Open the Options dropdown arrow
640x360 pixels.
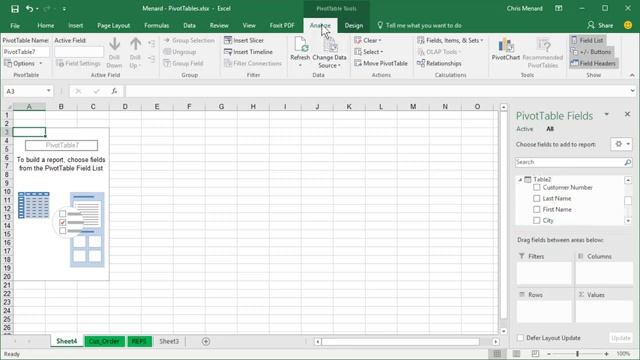(41, 64)
